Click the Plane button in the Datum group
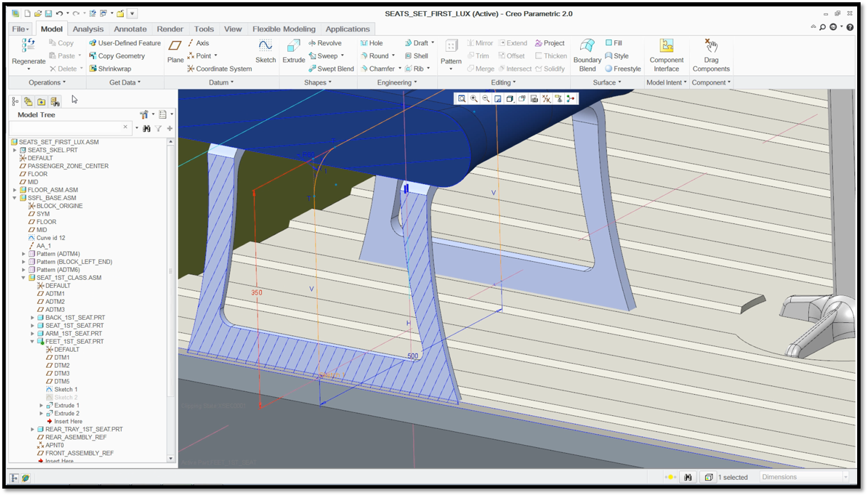 pos(175,55)
